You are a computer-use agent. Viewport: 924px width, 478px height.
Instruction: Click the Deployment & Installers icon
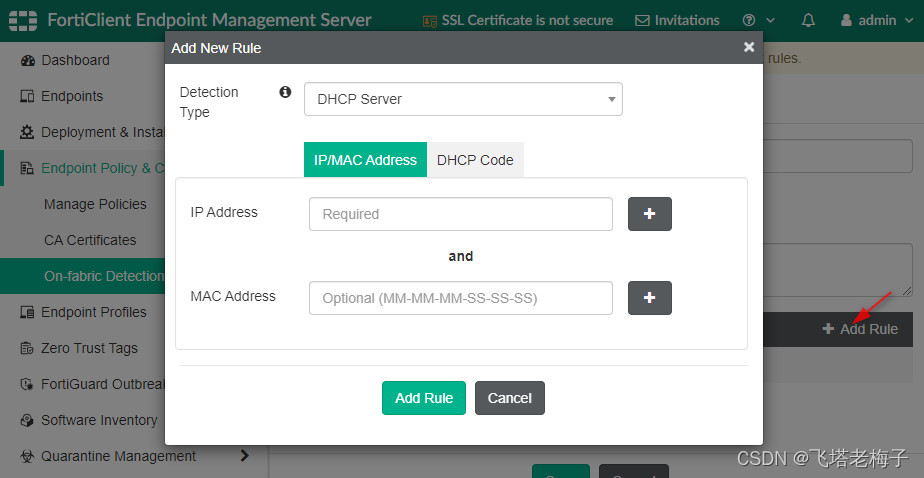click(27, 133)
